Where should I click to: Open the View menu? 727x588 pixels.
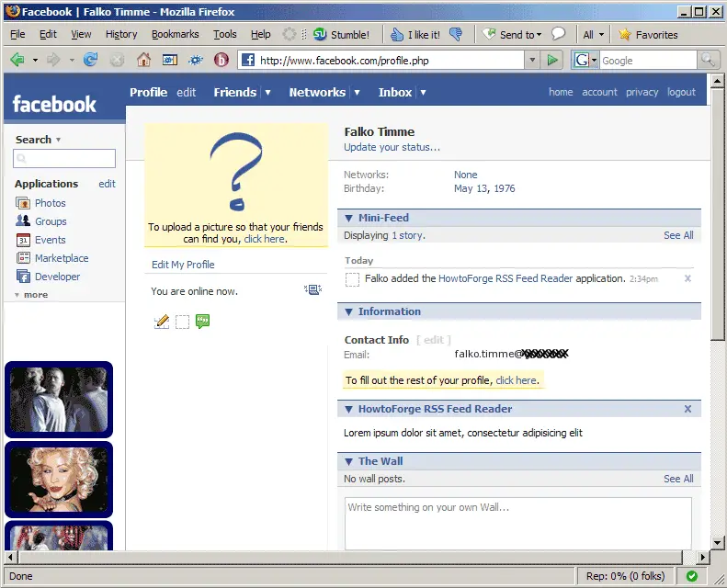(x=81, y=34)
